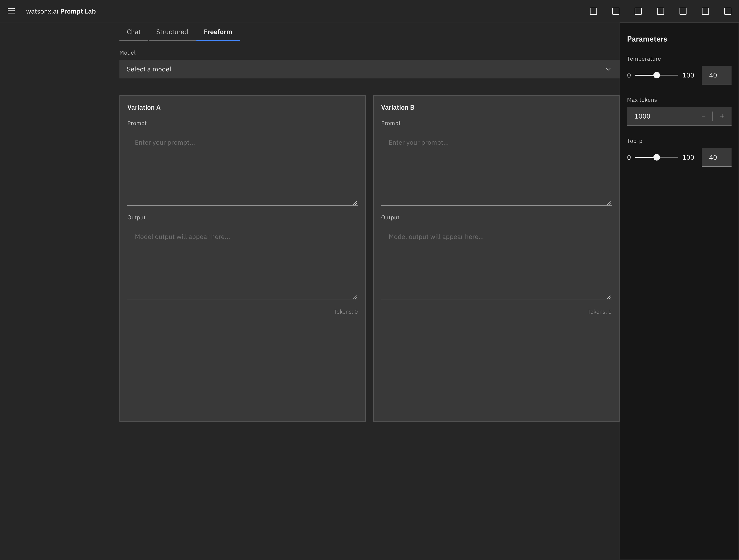Image resolution: width=739 pixels, height=560 pixels.
Task: Click the Variation B heading
Action: [x=397, y=108]
